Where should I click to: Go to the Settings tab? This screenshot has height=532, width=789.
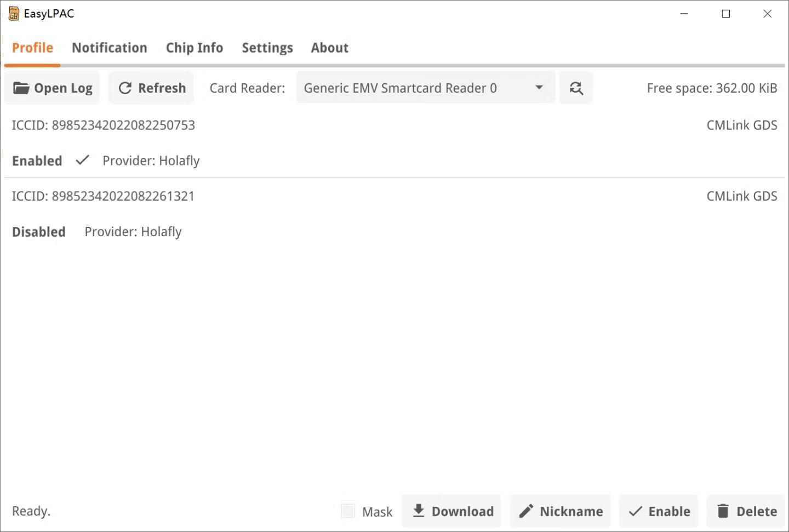[267, 48]
